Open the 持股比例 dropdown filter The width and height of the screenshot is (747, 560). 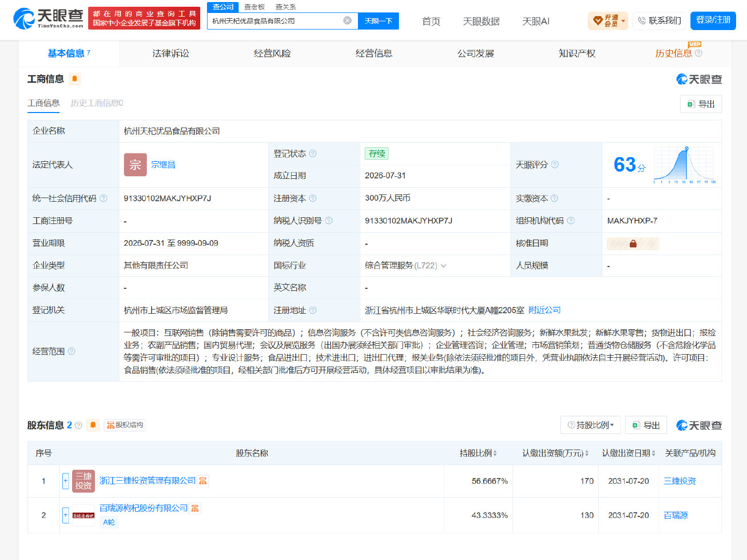click(590, 425)
